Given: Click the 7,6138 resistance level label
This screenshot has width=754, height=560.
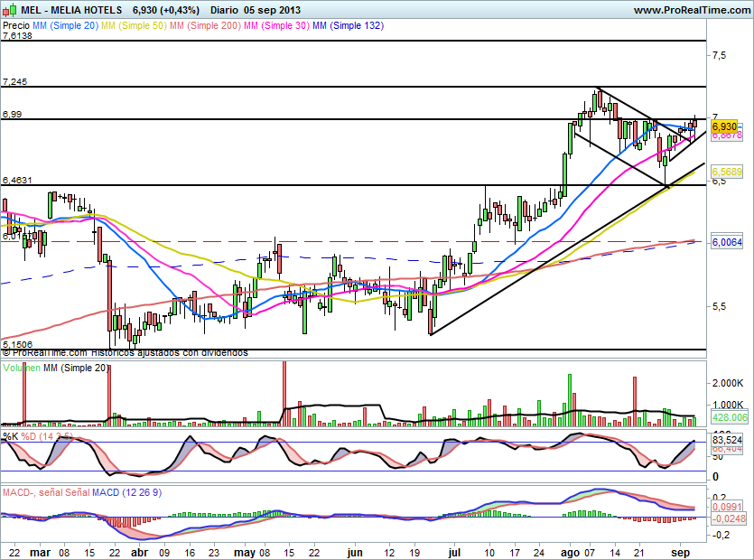Looking at the screenshot, I should click(x=17, y=36).
